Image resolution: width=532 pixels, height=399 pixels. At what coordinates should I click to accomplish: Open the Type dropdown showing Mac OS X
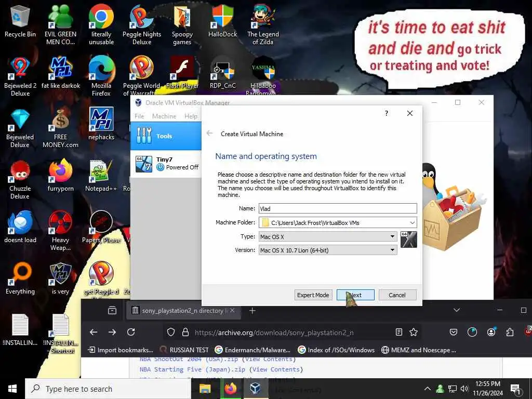[328, 236]
